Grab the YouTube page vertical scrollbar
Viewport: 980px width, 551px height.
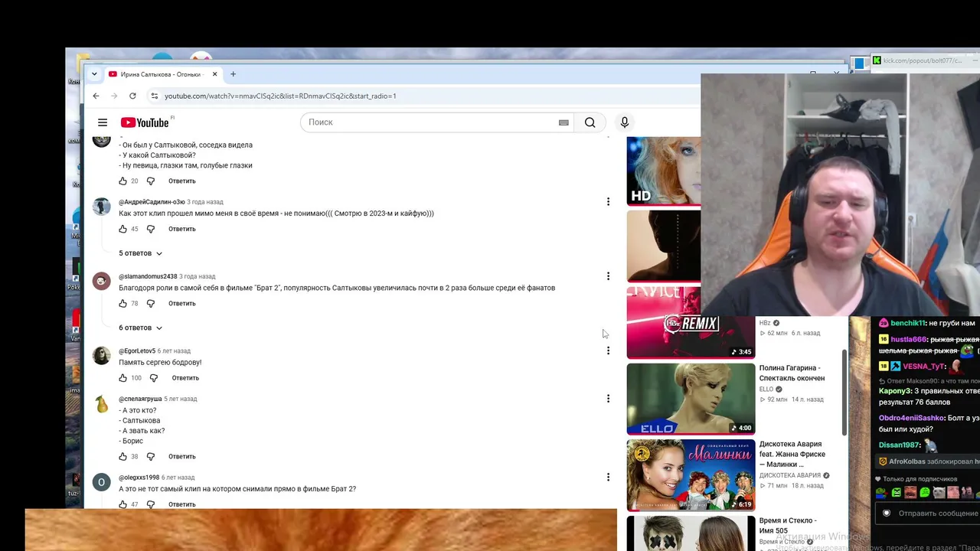(x=845, y=393)
